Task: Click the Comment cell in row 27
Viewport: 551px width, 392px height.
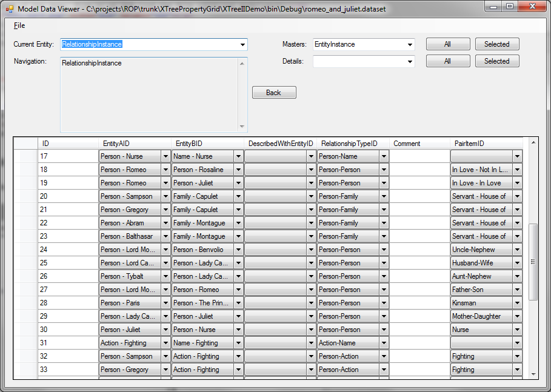Action: [x=420, y=290]
